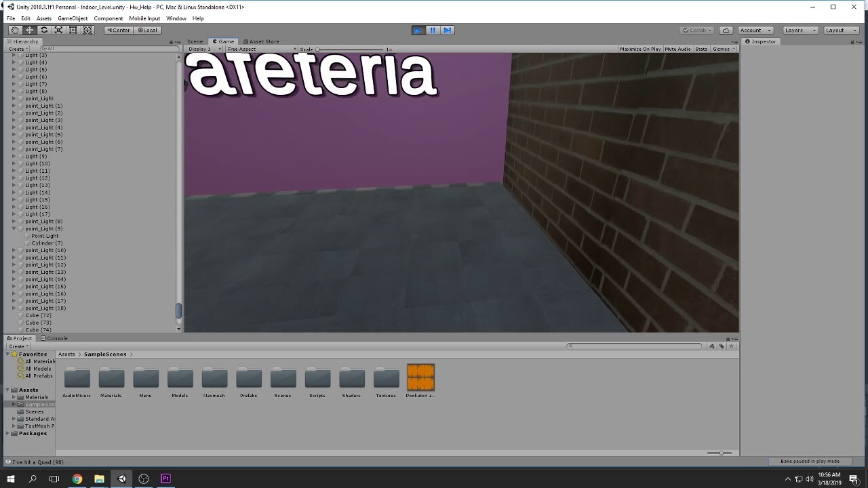
Task: Pause the running game
Action: [x=433, y=30]
